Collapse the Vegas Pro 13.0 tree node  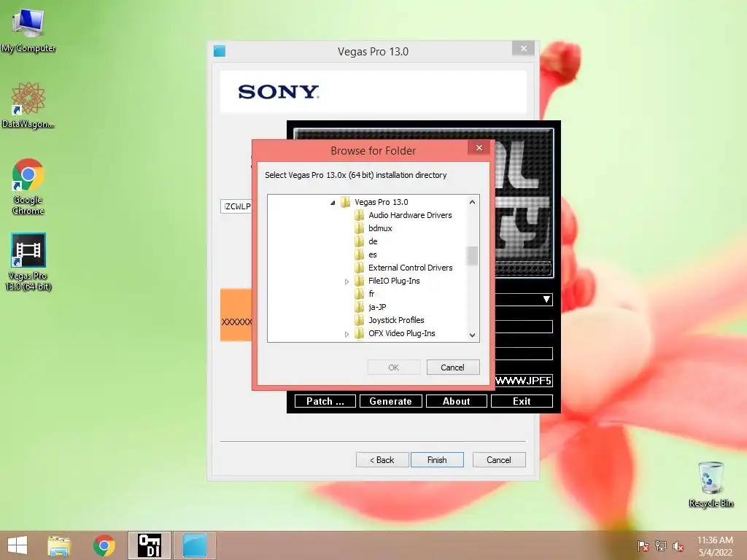click(x=333, y=203)
